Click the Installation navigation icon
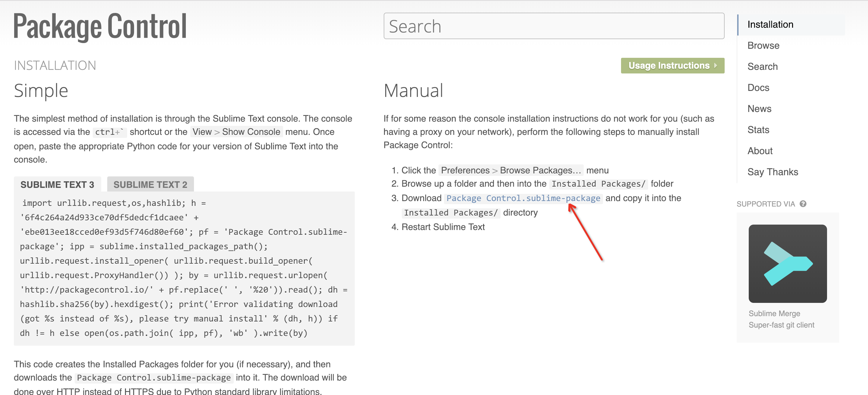 771,24
